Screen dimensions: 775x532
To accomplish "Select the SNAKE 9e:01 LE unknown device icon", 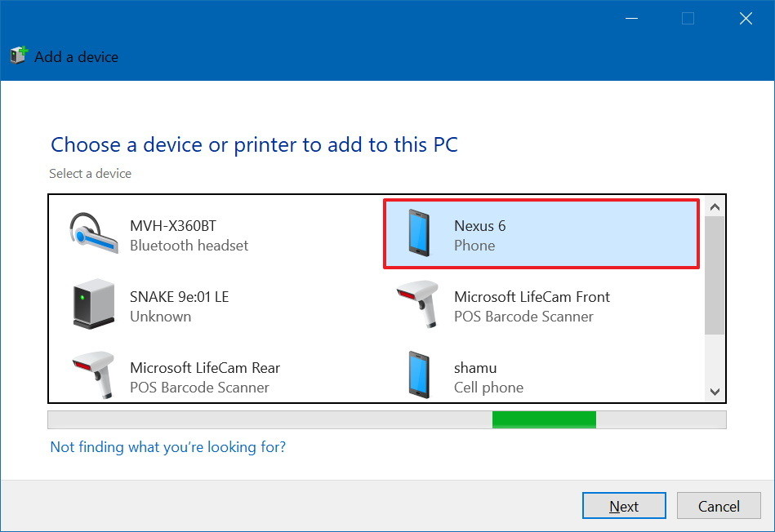I will pos(92,305).
